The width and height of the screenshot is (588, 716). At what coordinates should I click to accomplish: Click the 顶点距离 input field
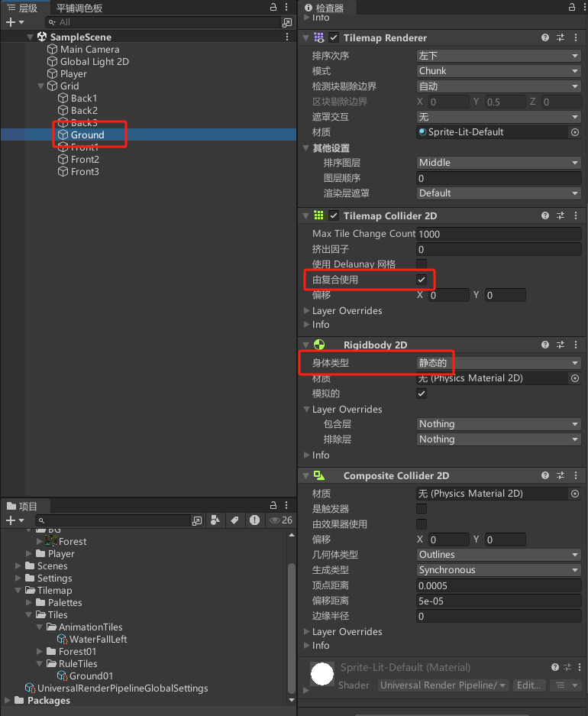point(499,585)
